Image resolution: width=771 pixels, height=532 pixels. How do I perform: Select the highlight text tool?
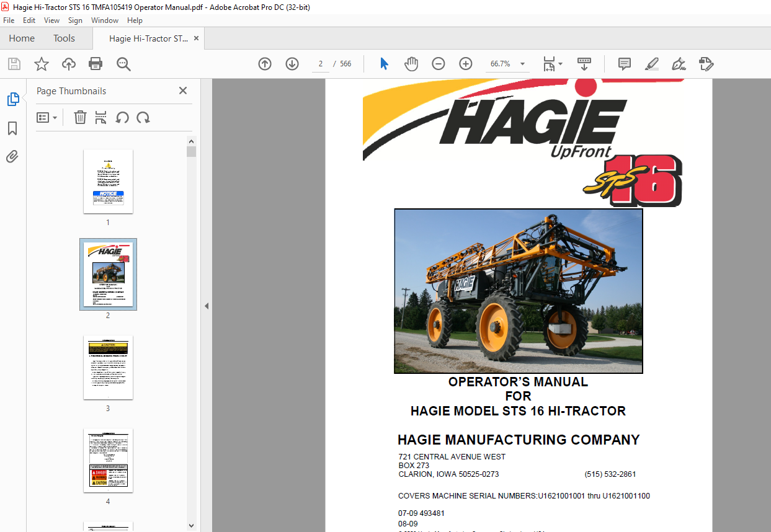[x=651, y=64]
